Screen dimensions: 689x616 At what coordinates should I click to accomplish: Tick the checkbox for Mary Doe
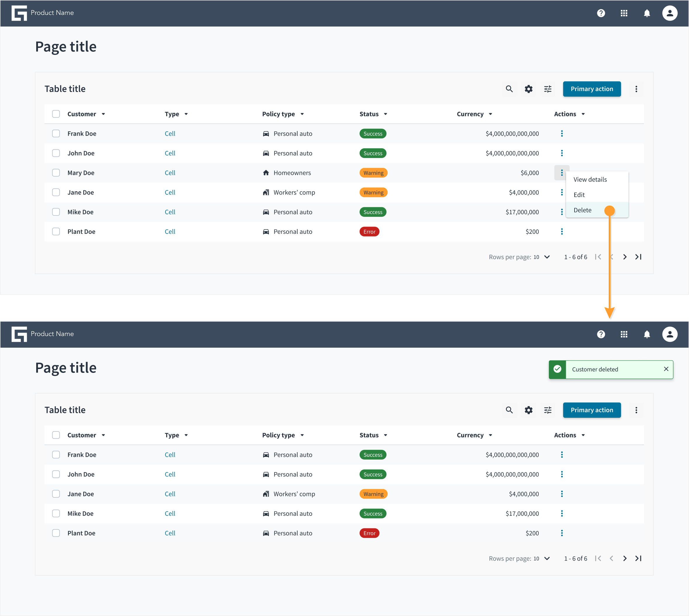click(x=56, y=173)
